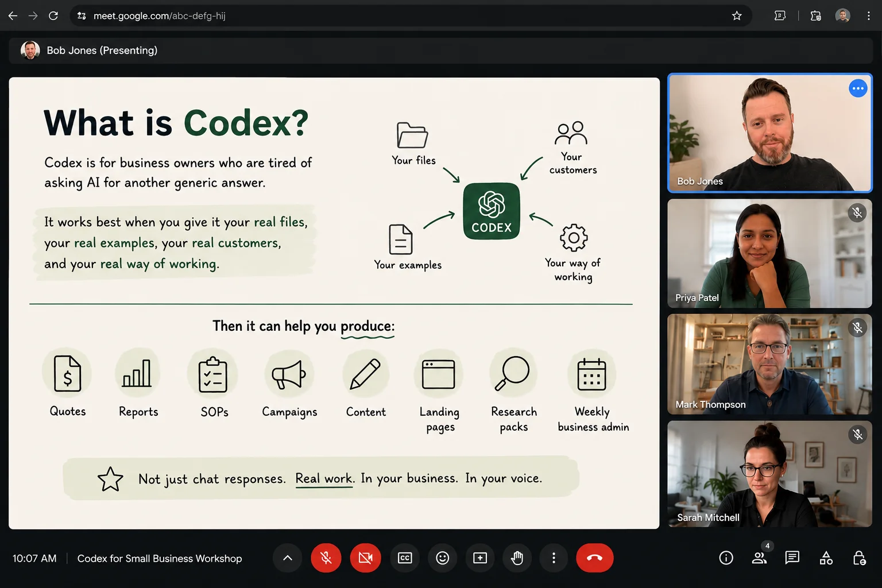
Task: Bookmark this page with the star icon
Action: click(737, 16)
